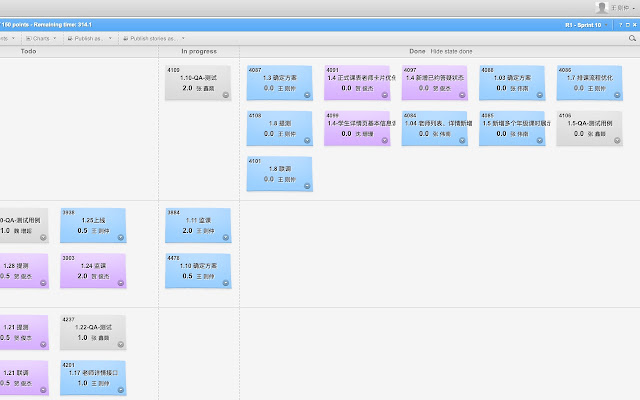This screenshot has height=400, width=640.
Task: Select the In progress column header
Action: 198,50
